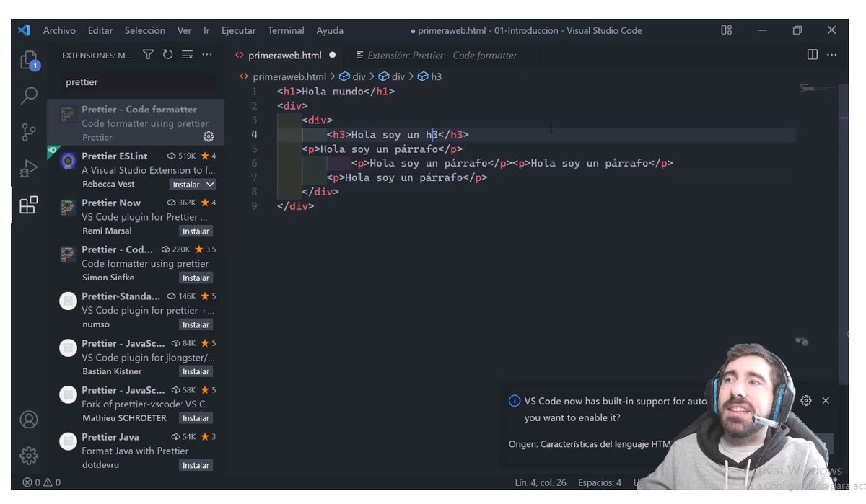Select Prettier ESLint extension entry
Viewport: 866px width, 504px height.
pyautogui.click(x=136, y=169)
